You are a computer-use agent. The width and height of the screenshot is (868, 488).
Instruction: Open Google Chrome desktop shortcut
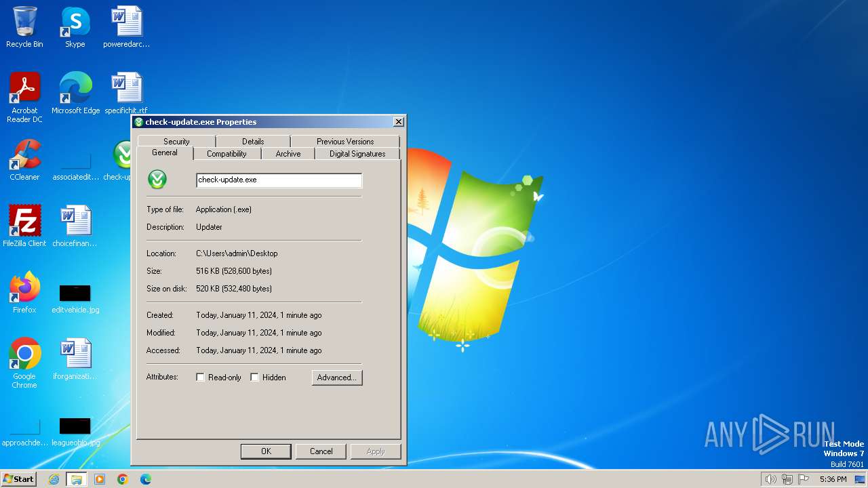pos(24,363)
